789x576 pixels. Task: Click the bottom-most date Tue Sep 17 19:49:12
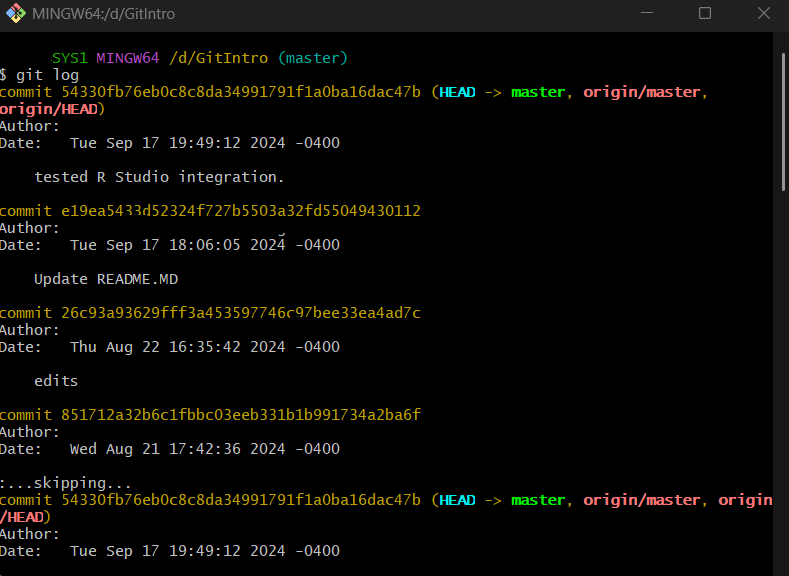click(x=205, y=551)
